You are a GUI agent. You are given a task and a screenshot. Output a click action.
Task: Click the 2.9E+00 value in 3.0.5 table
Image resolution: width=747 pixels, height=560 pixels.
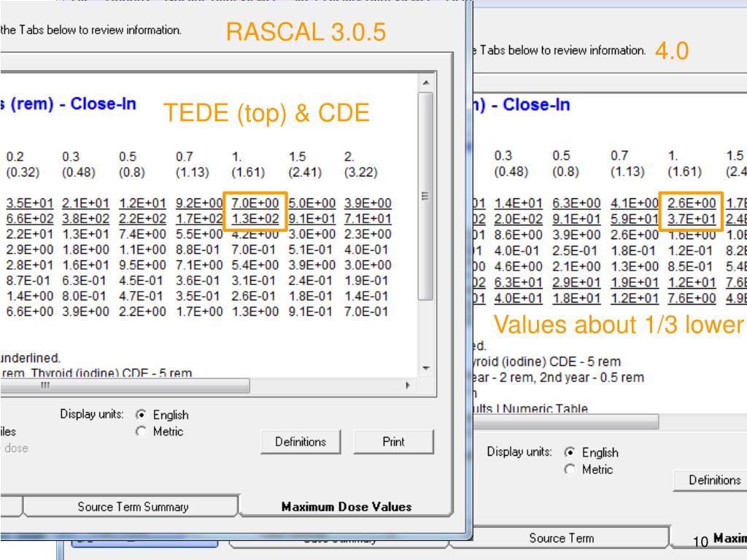[x=29, y=249]
